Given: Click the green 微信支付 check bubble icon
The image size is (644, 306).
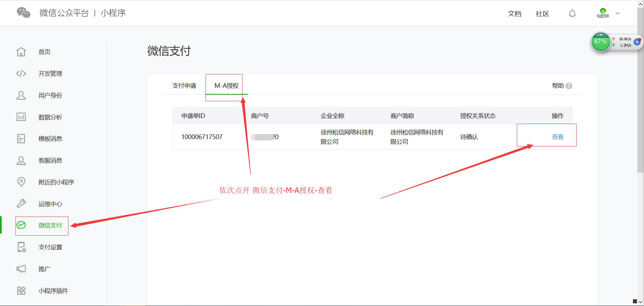Looking at the screenshot, I should pos(21,225).
